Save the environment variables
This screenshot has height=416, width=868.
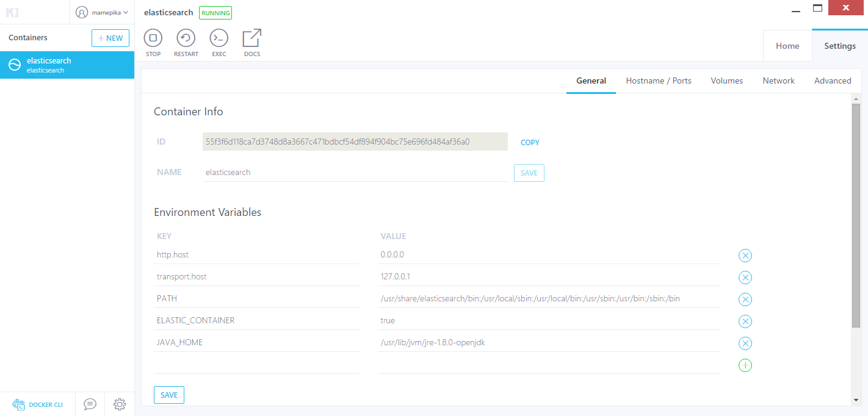click(169, 395)
